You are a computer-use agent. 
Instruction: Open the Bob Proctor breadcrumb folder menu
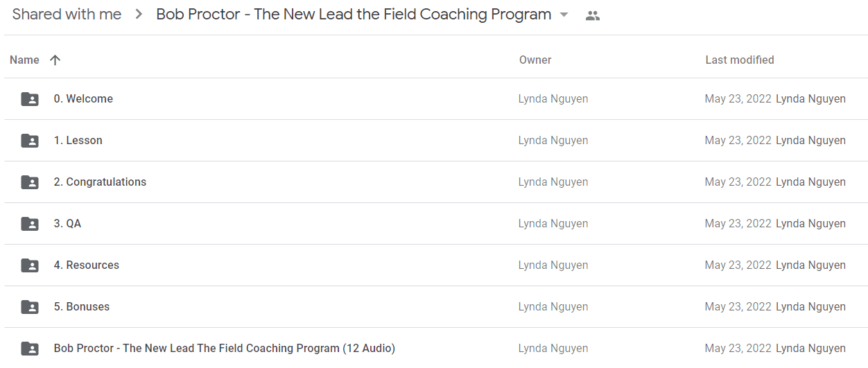click(x=354, y=15)
